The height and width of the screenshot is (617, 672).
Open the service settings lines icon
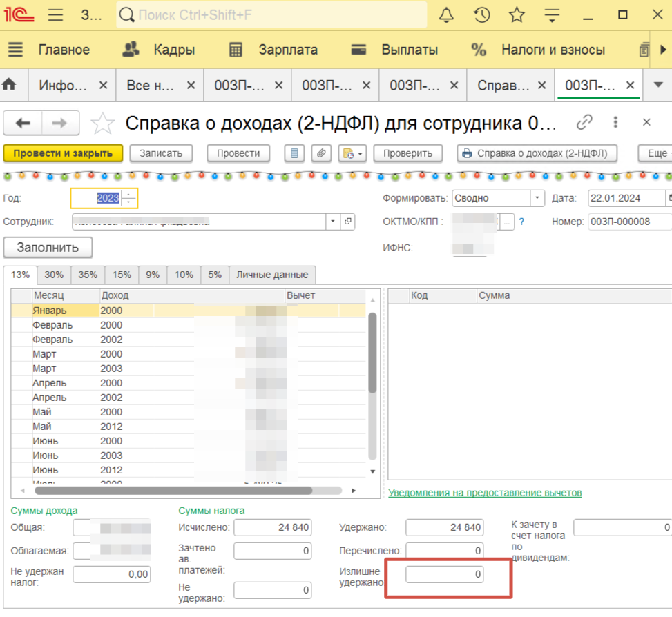[552, 15]
